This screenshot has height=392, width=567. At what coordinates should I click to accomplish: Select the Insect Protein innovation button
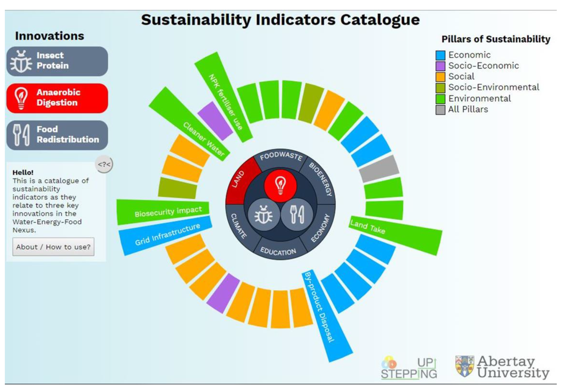click(57, 61)
